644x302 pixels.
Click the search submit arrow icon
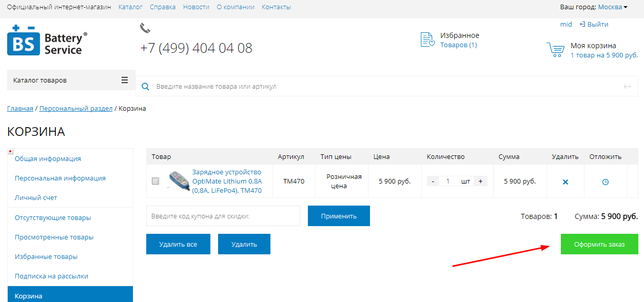click(x=627, y=87)
